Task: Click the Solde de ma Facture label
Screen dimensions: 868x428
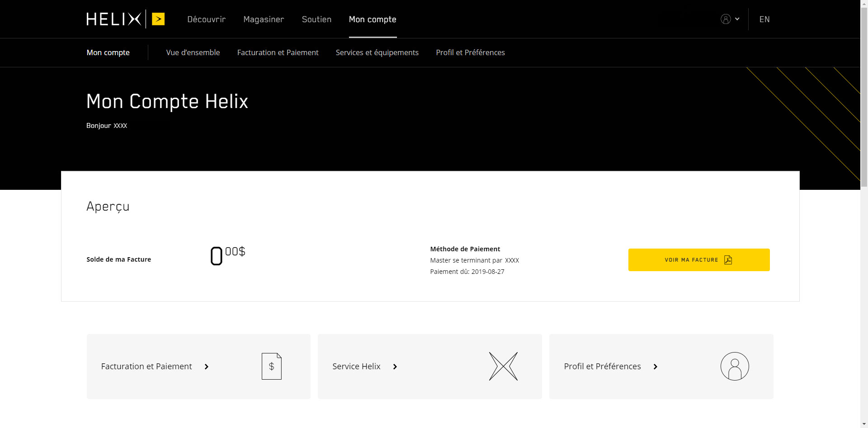Action: 119,259
